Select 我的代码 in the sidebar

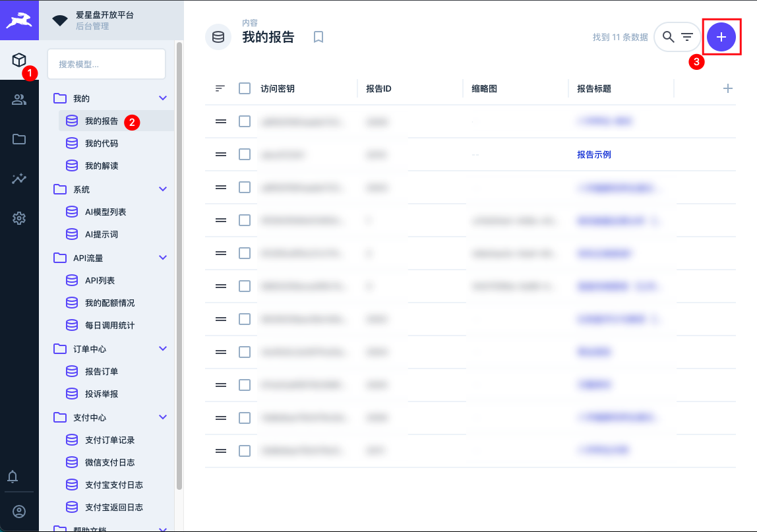pyautogui.click(x=102, y=143)
